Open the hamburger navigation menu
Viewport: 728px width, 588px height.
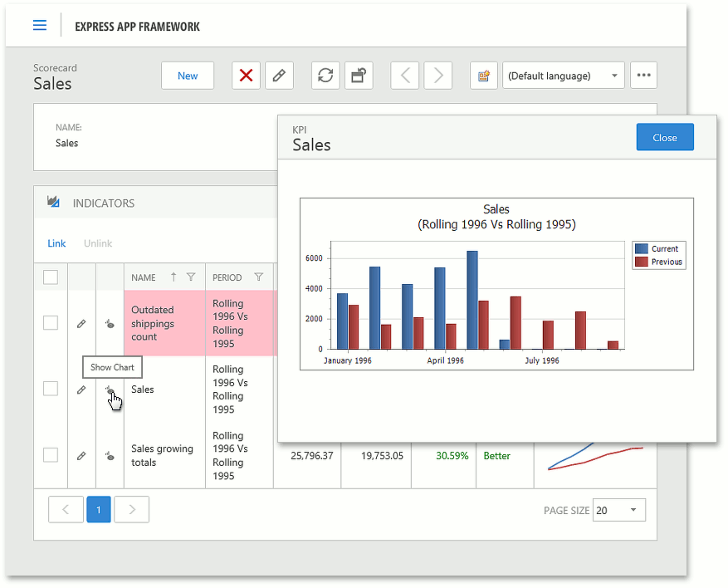[x=39, y=25]
